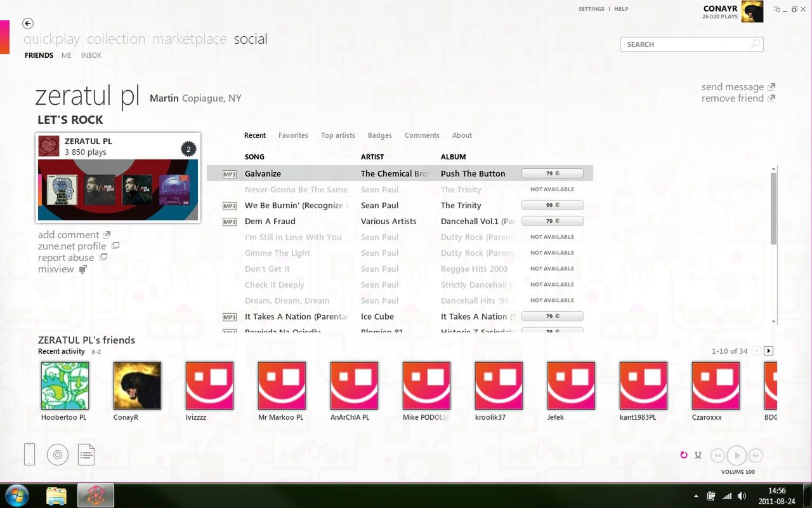The height and width of the screenshot is (508, 812).
Task: Select the Badges tab
Action: (x=379, y=135)
